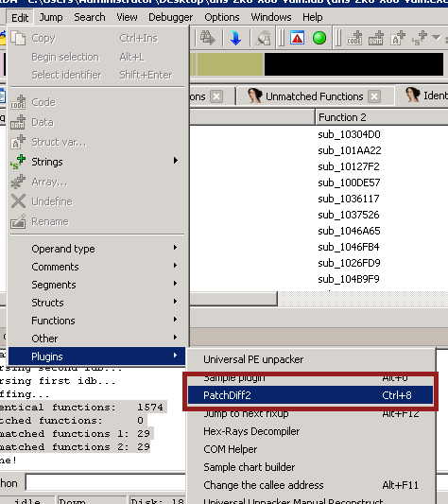This screenshot has width=448, height=504.
Task: Choose Universal PE unpacker plugin
Action: click(310, 359)
